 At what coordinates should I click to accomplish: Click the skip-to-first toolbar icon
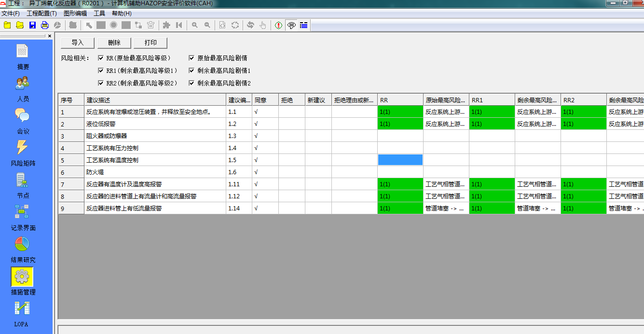click(179, 25)
